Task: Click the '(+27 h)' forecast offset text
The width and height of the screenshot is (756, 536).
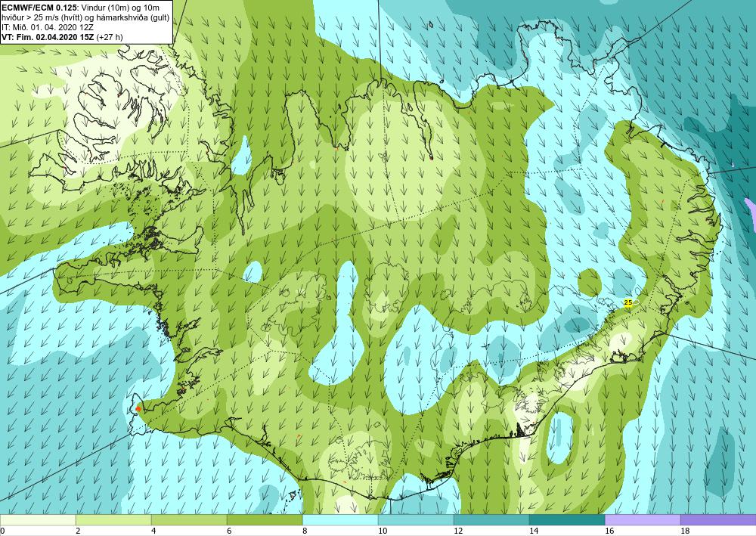Action: pyautogui.click(x=110, y=37)
